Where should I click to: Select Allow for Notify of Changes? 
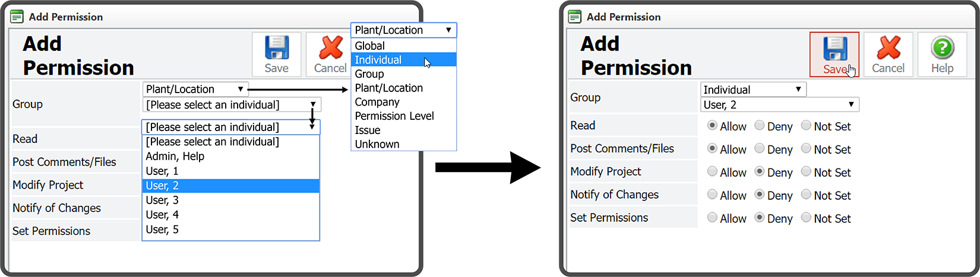[712, 195]
